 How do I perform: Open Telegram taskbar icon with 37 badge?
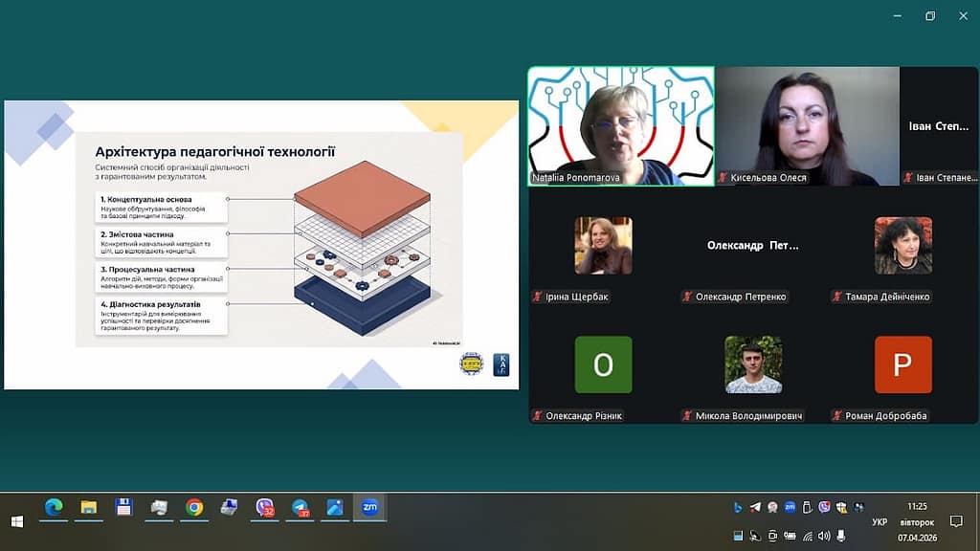(301, 508)
